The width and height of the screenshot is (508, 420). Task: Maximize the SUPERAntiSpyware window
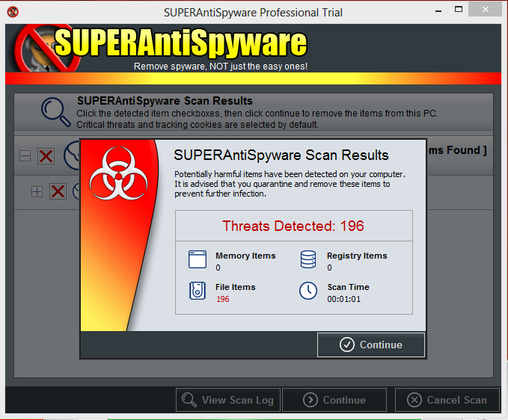pos(459,10)
